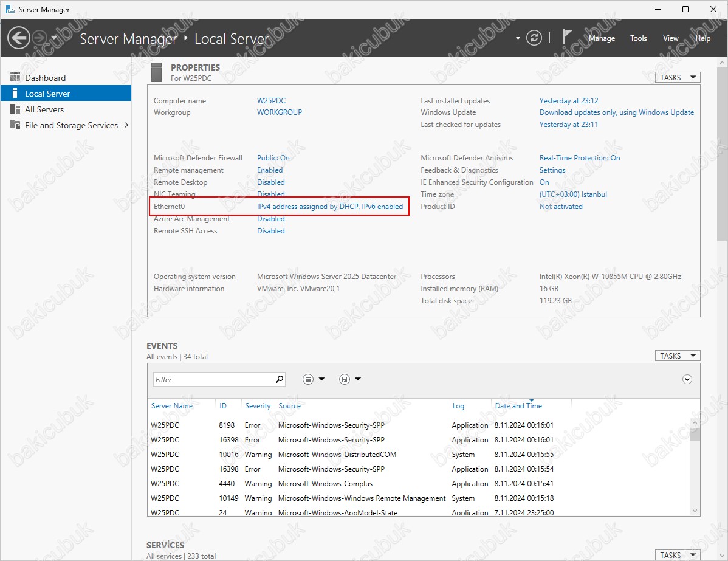
Task: Click the File and Storage Services icon
Action: 15,125
